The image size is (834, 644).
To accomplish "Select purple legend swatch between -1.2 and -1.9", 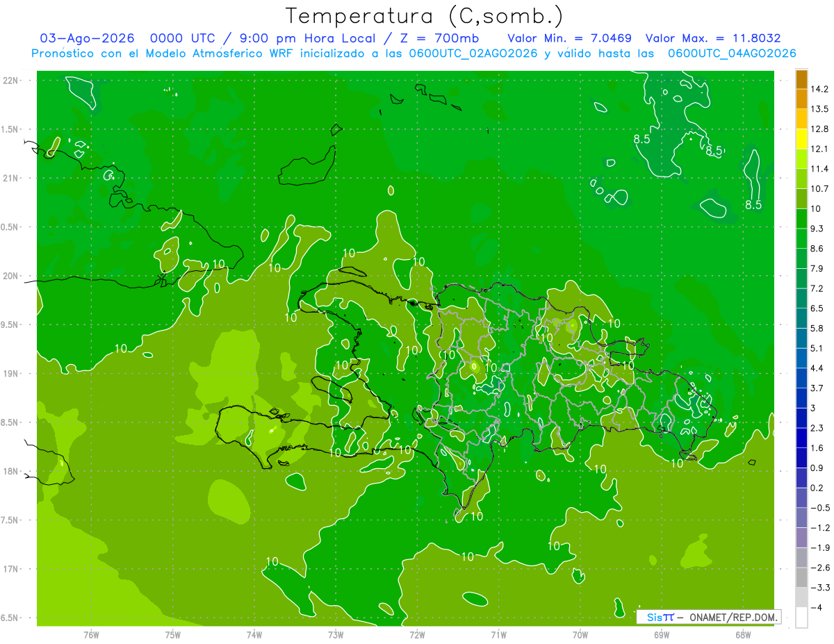I will point(801,538).
